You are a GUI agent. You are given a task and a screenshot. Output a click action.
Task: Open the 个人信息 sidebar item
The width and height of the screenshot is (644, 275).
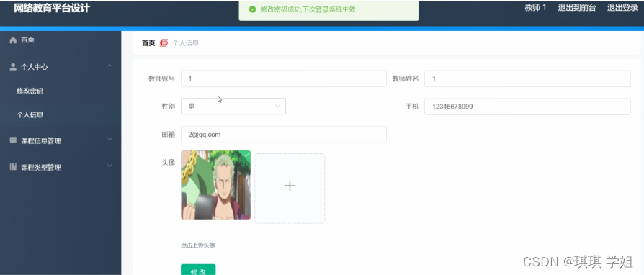point(61,115)
